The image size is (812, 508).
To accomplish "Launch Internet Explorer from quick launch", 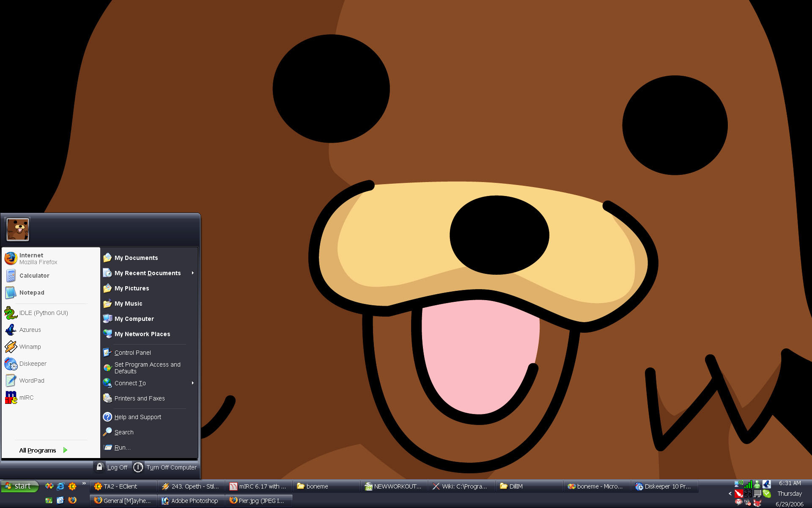I will point(60,486).
